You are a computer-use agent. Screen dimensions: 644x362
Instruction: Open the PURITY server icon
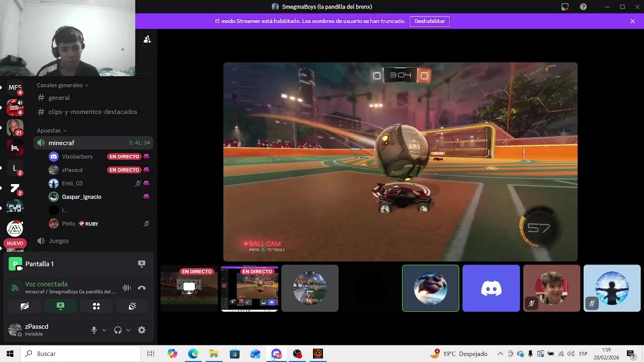(x=15, y=208)
